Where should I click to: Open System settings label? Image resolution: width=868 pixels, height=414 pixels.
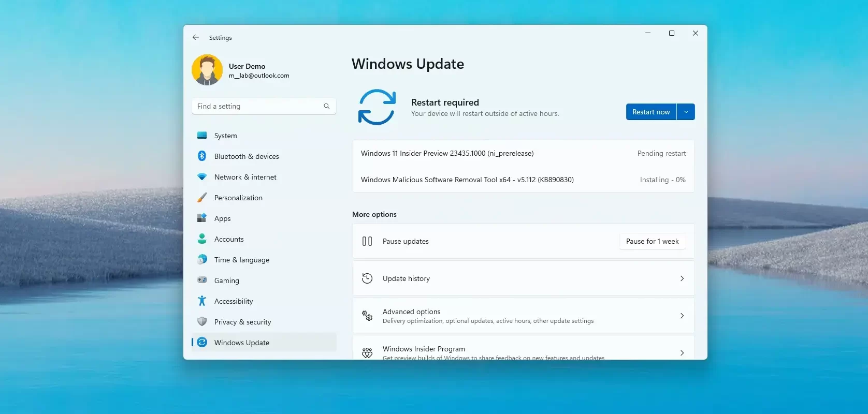pos(226,136)
